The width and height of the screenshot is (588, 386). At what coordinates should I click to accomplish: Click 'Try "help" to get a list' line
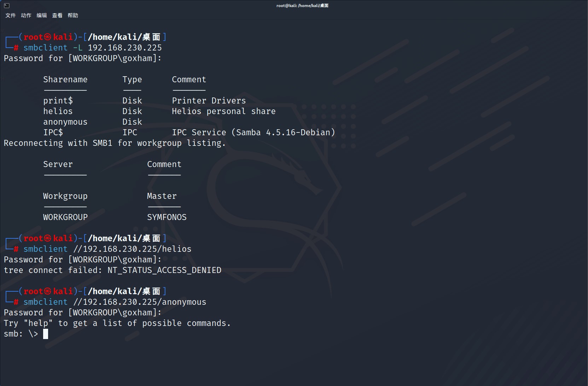[x=117, y=323]
